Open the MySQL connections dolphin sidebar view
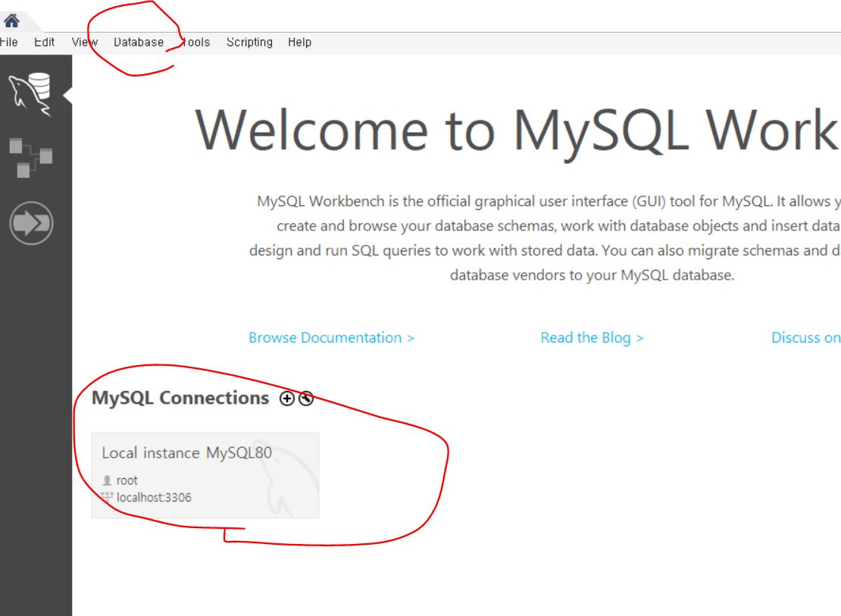Viewport: 841px width, 616px height. [30, 95]
